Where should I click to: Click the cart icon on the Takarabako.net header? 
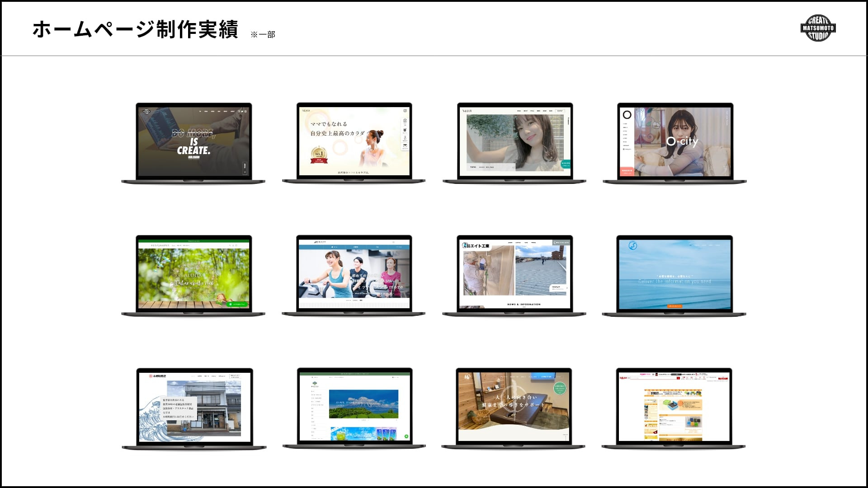[x=236, y=245]
